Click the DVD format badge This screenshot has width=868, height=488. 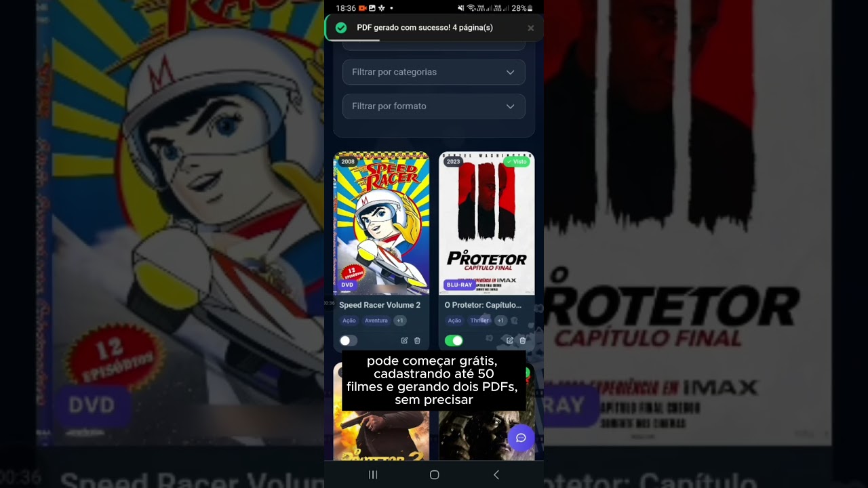pos(347,285)
